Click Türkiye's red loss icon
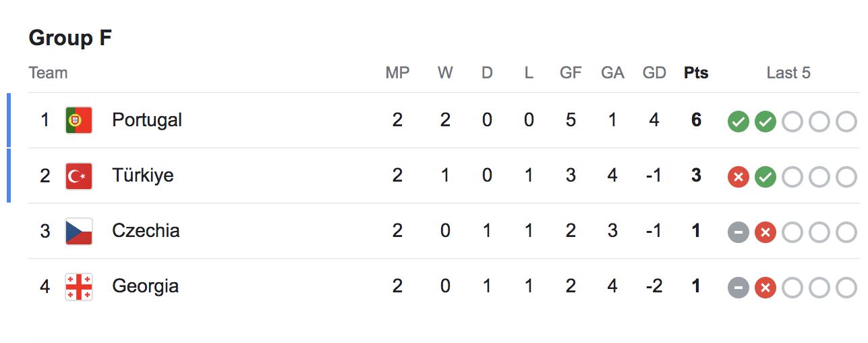This screenshot has width=868, height=343. 739,177
